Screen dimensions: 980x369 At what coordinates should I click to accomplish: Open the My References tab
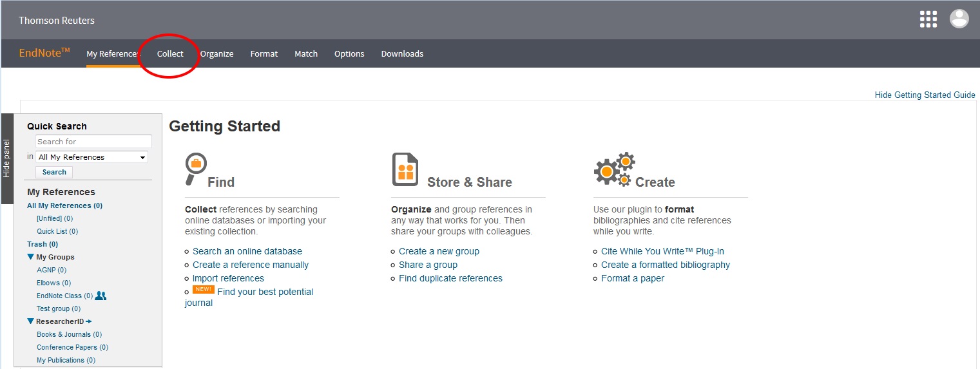tap(113, 54)
